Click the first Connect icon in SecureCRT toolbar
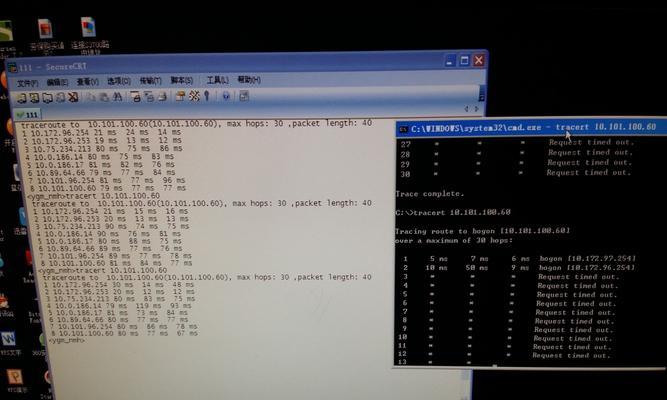Viewport: 667px width, 400px height. pos(21,98)
